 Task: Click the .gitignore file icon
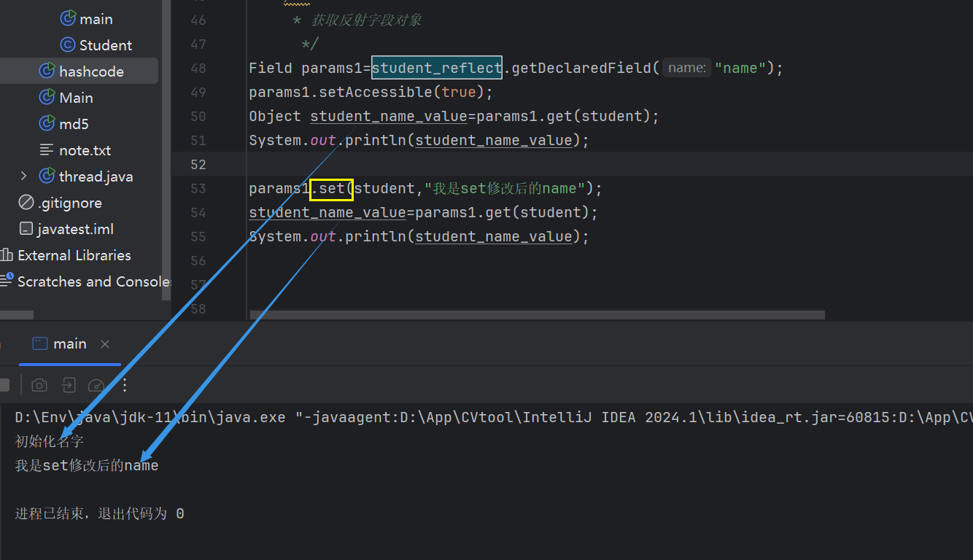26,203
